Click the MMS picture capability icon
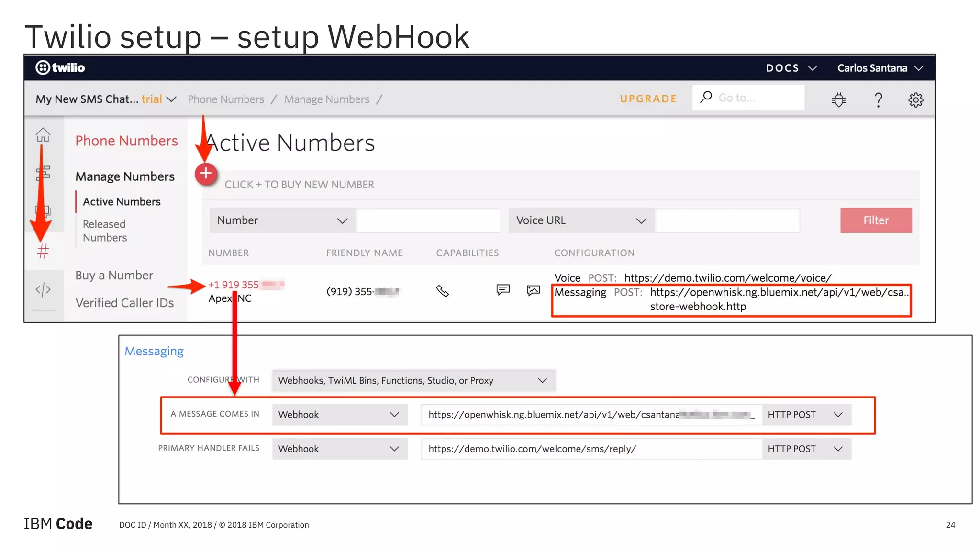 coord(533,290)
